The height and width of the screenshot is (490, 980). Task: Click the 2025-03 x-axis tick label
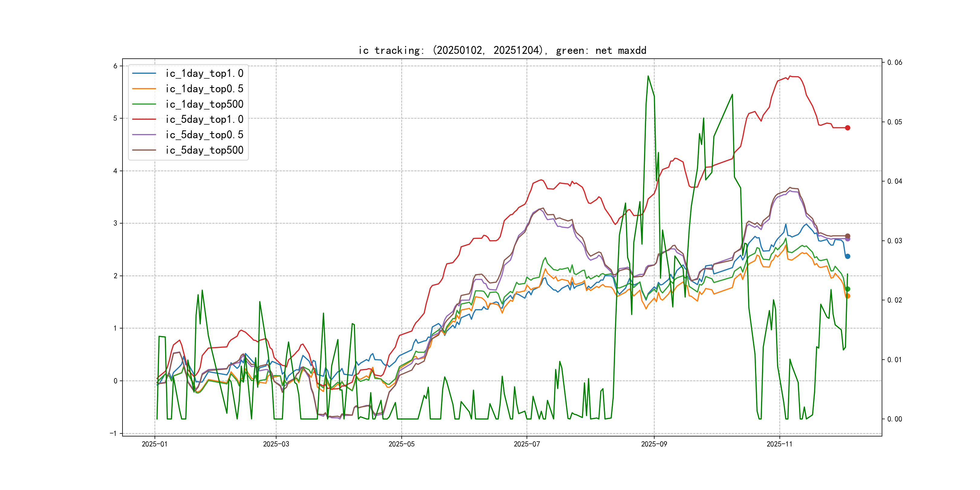[x=276, y=444]
